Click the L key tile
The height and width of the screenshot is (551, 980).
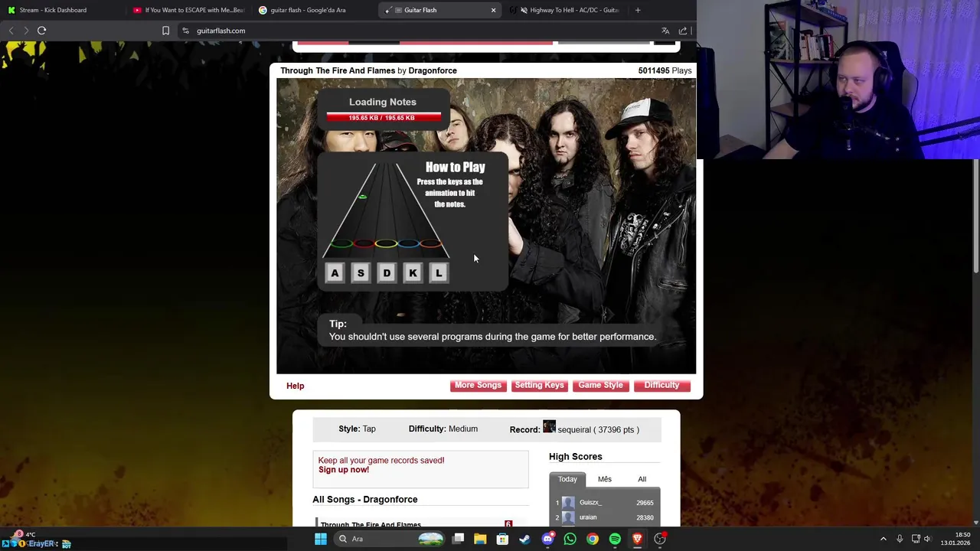coord(439,273)
